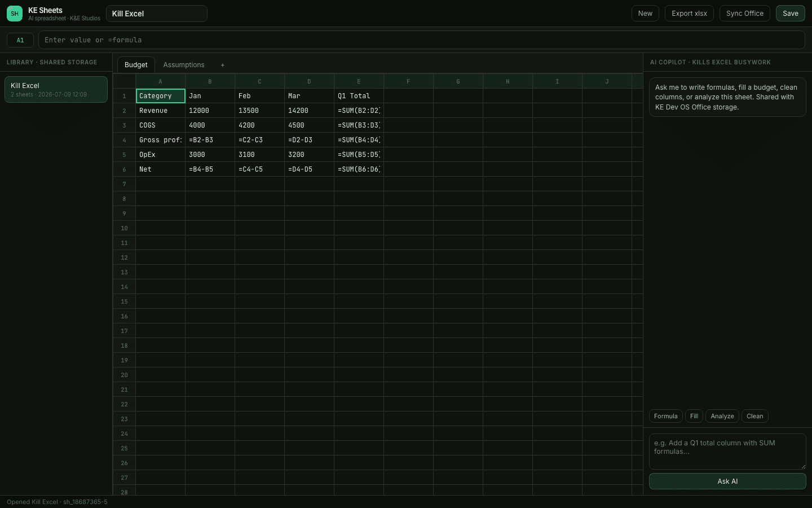Viewport: 812px width, 508px height.
Task: Click the A1 cell reference box
Action: point(20,40)
